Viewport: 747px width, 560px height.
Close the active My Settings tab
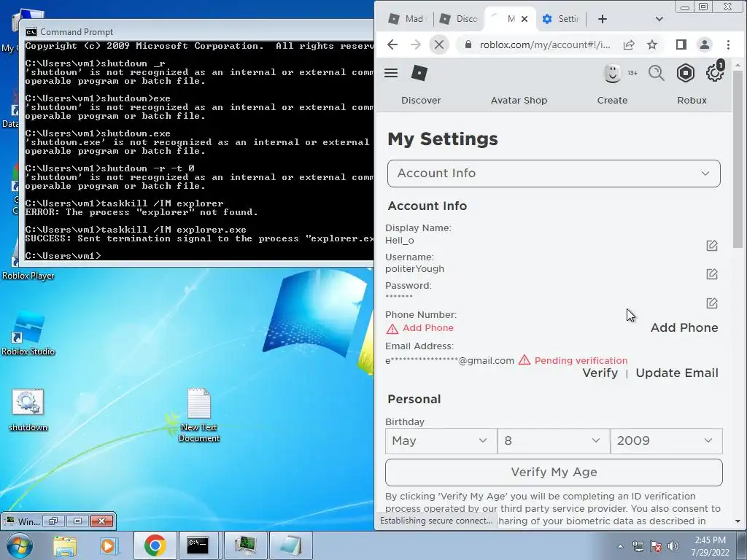click(x=525, y=19)
